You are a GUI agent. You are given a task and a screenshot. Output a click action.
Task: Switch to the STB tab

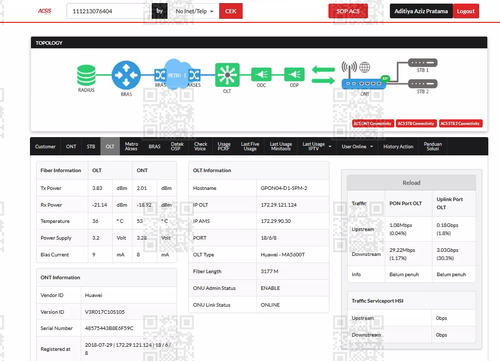tap(91, 146)
